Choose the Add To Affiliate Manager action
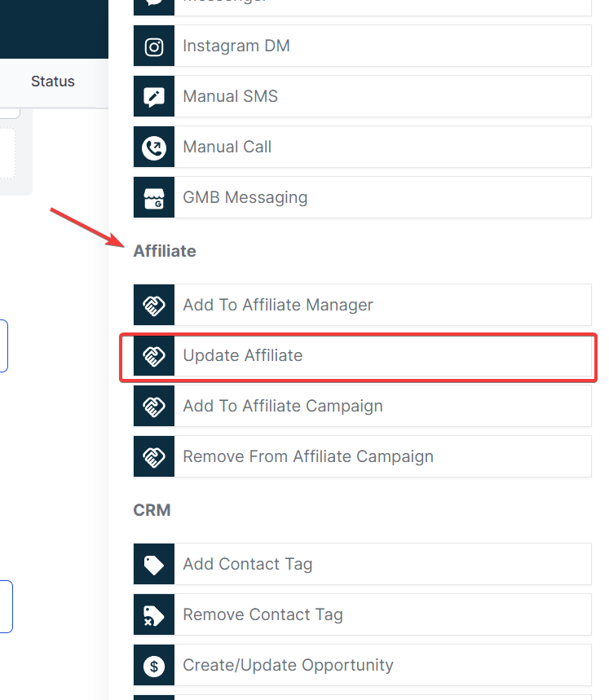The image size is (609, 700). (x=359, y=305)
